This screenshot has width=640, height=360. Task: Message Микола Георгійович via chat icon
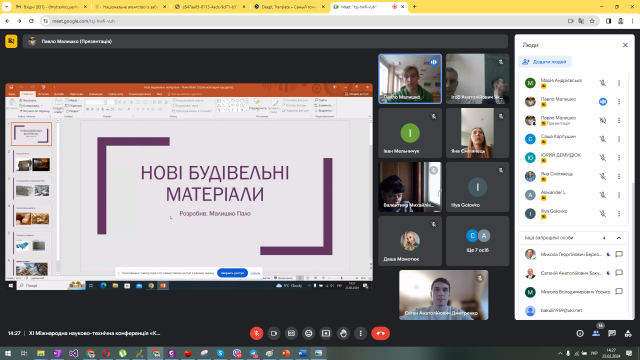(619, 254)
